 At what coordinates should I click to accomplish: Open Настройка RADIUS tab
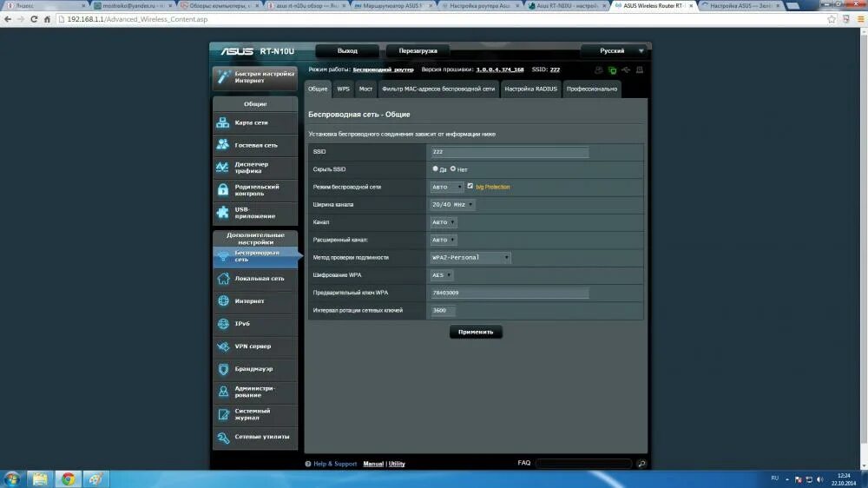531,89
